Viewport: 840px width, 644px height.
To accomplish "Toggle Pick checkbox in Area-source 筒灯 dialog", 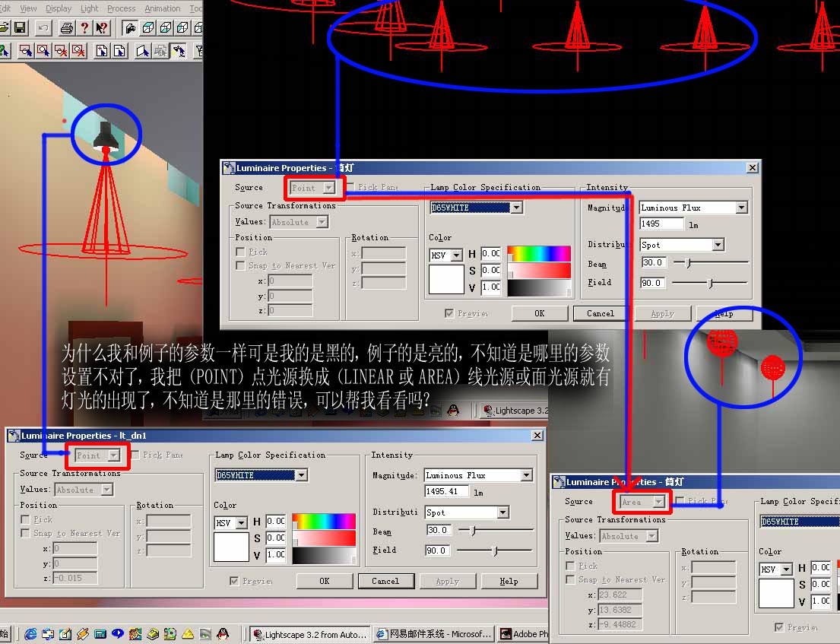I will [571, 566].
